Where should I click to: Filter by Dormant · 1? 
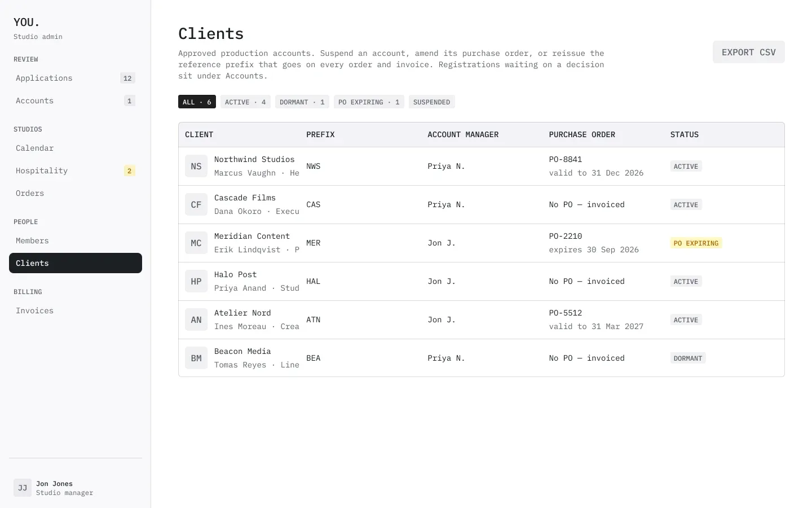302,102
